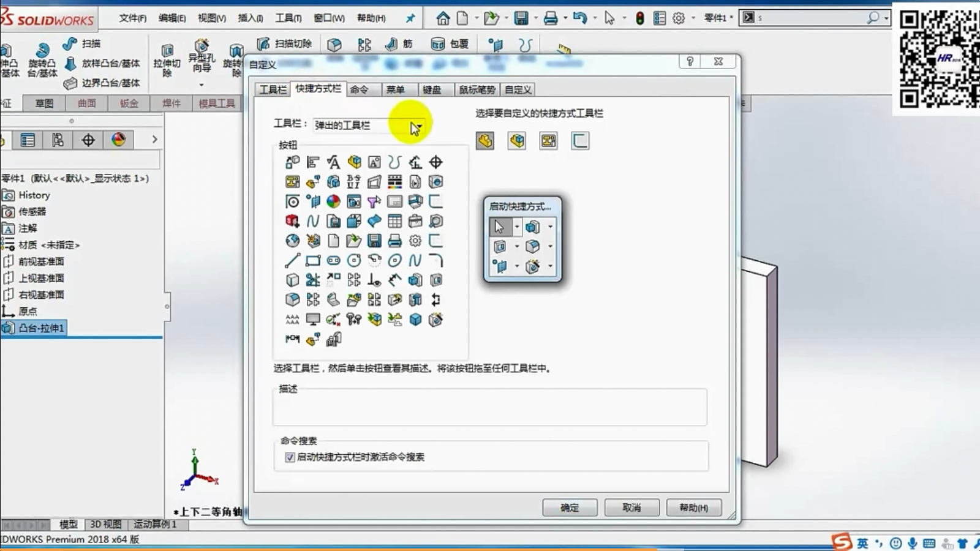Click the Print icon in the button grid
The height and width of the screenshot is (551, 980).
click(x=394, y=241)
